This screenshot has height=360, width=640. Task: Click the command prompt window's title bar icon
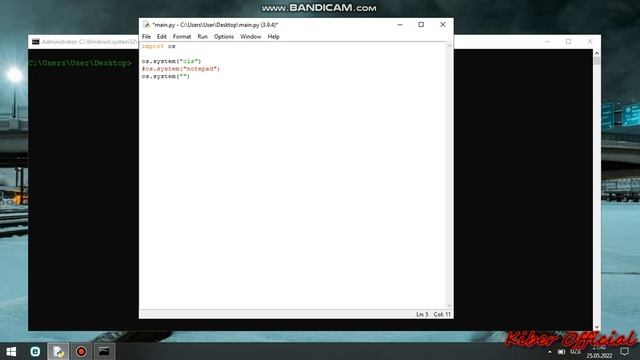pos(36,42)
